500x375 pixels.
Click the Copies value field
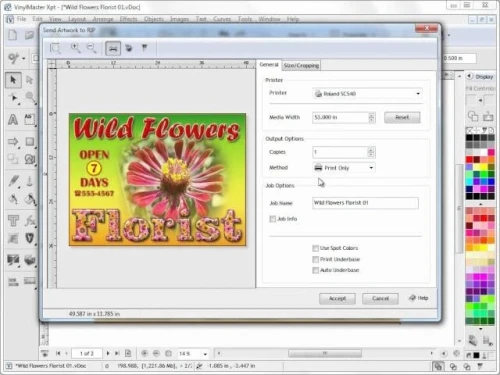(x=340, y=152)
